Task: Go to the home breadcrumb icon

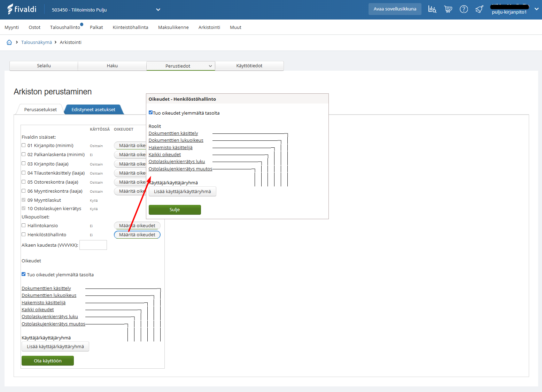Action: tap(9, 43)
